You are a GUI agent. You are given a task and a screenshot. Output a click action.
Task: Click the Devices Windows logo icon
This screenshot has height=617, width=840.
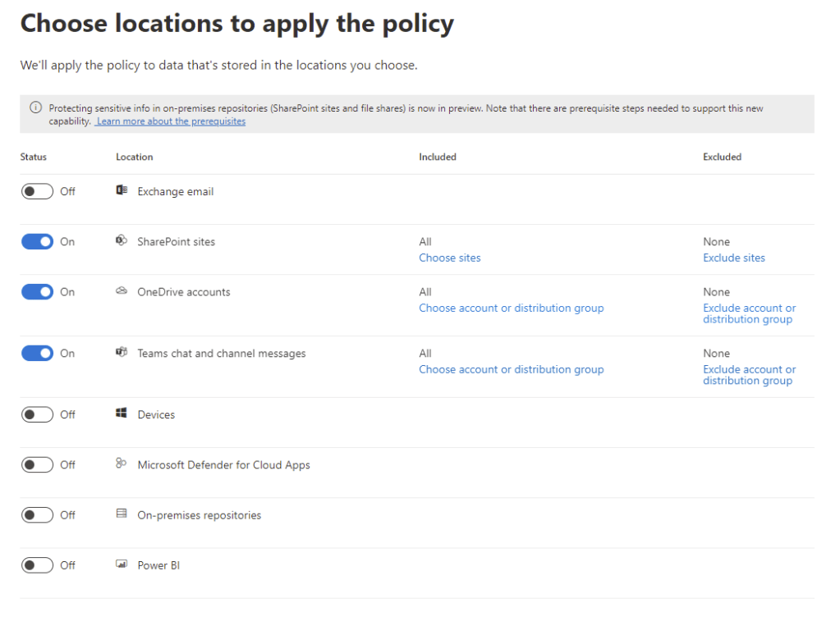122,414
